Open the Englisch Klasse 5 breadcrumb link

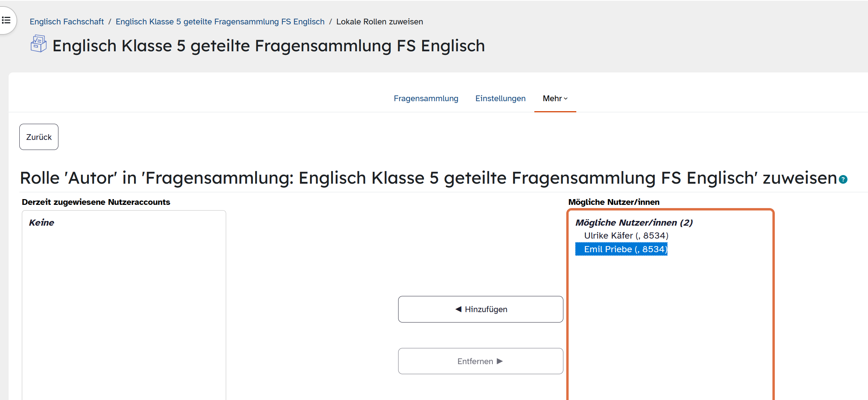220,22
